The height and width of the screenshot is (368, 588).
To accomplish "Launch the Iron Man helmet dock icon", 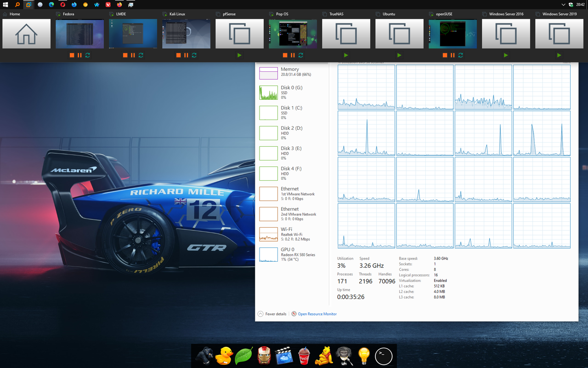I will point(264,356).
